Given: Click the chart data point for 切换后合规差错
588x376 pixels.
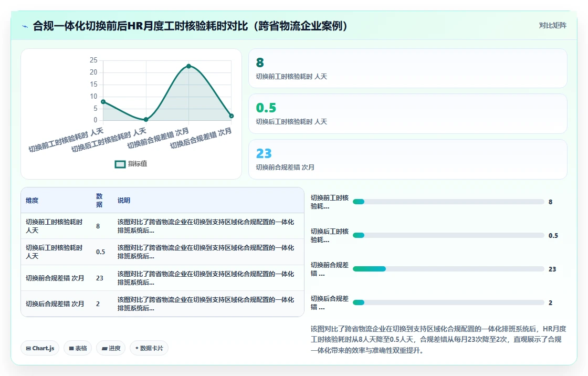Looking at the screenshot, I should [x=232, y=116].
